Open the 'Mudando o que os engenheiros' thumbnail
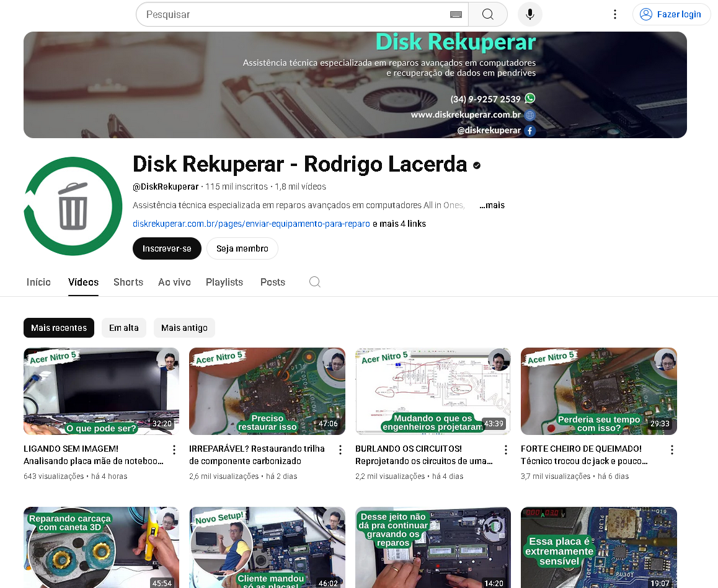This screenshot has height=588, width=718. point(433,391)
